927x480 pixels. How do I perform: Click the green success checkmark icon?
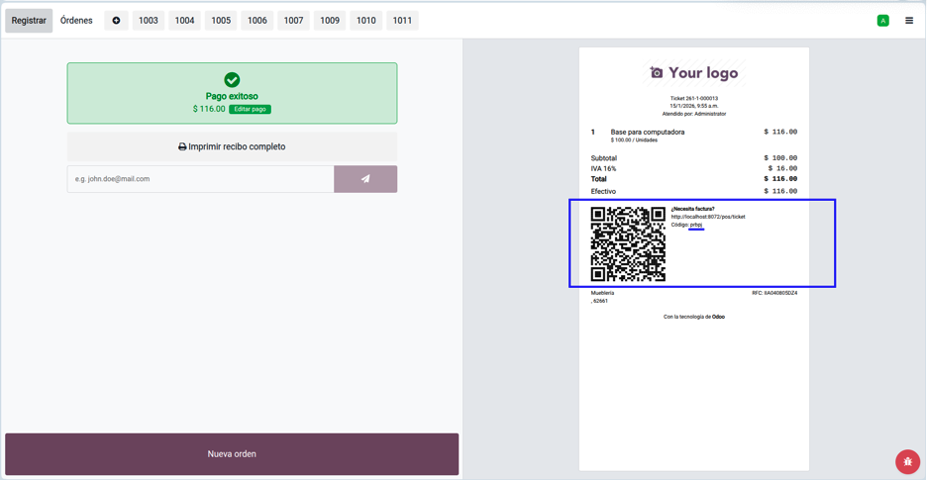pyautogui.click(x=232, y=80)
